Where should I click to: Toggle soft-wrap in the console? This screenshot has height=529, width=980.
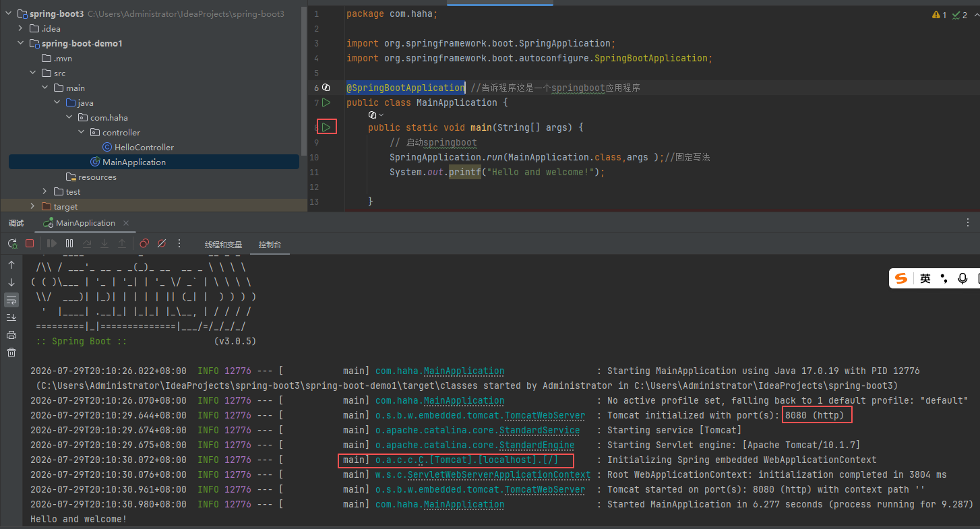point(11,300)
